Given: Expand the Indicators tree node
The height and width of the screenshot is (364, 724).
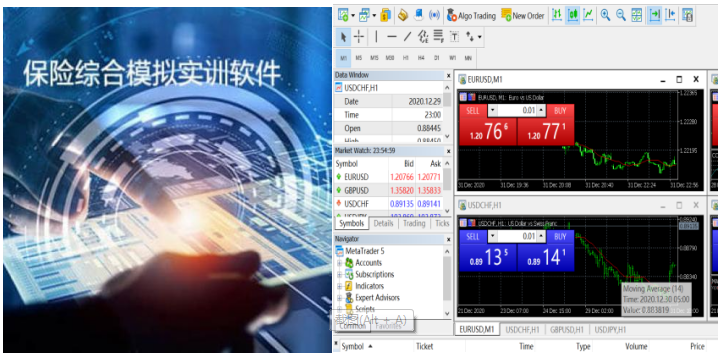Looking at the screenshot, I should [x=339, y=286].
